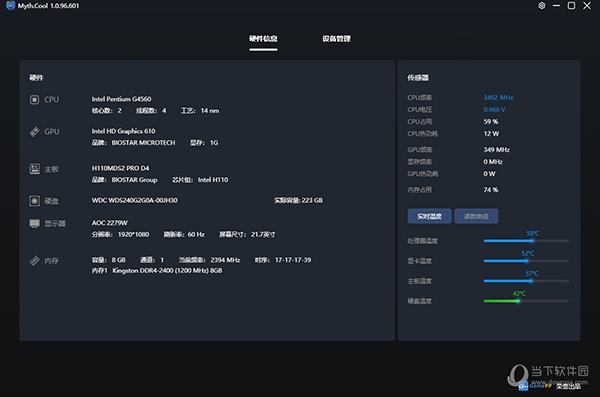Click the graphics card temperature bar at 52℃
The image size is (600, 397).
[x=526, y=261]
